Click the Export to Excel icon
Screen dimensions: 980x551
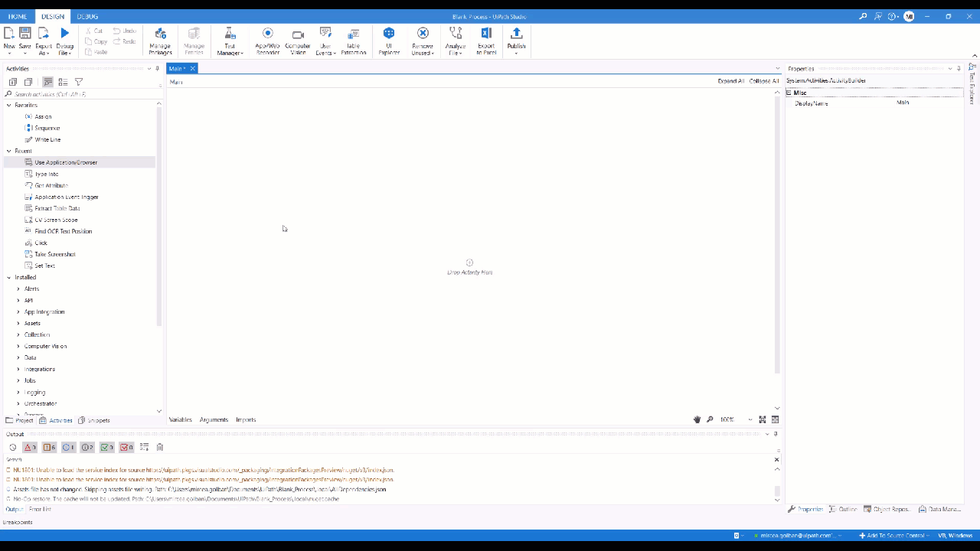pos(486,41)
